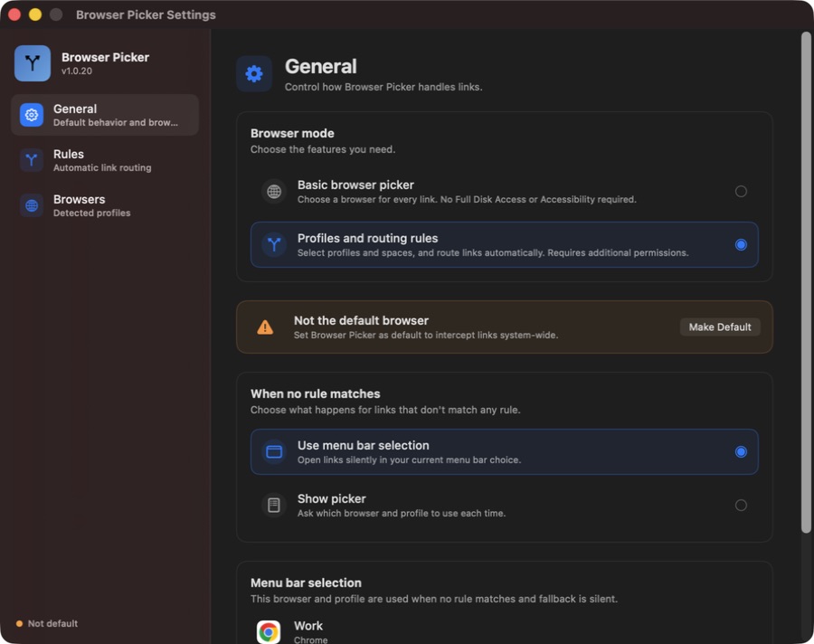This screenshot has width=814, height=644.
Task: Click the Make Default button
Action: pos(720,327)
